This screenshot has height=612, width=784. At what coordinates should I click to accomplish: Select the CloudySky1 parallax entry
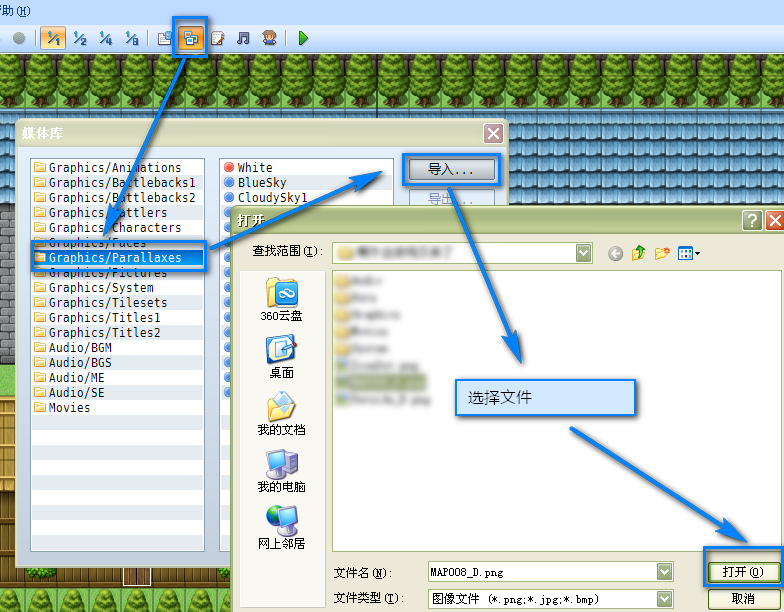[306, 198]
